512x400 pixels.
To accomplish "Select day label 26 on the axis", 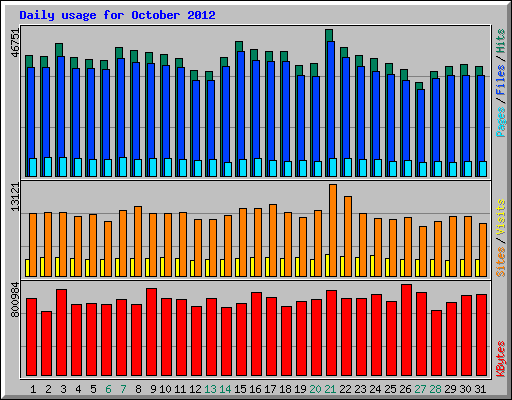I will (405, 389).
